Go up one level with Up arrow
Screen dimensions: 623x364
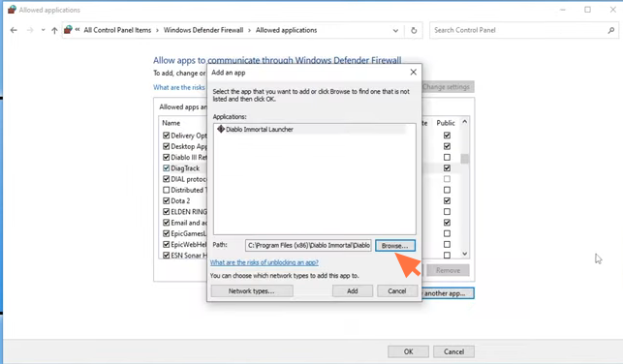pos(54,30)
